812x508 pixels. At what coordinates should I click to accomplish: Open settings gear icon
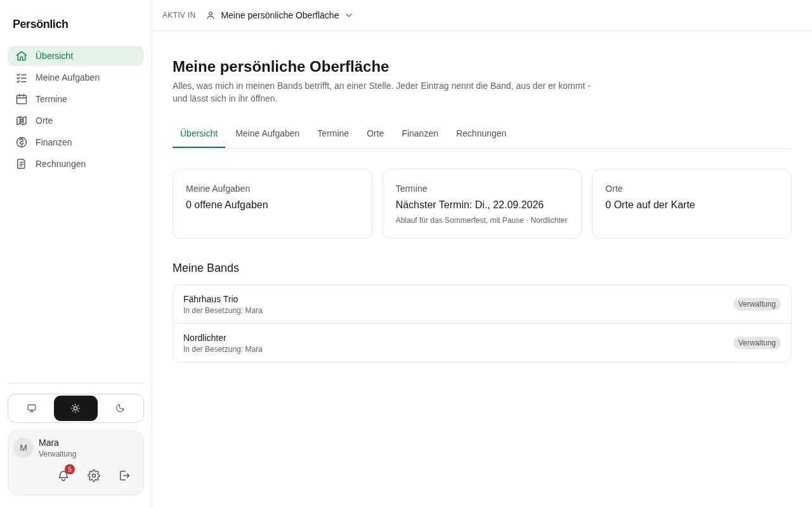(94, 476)
